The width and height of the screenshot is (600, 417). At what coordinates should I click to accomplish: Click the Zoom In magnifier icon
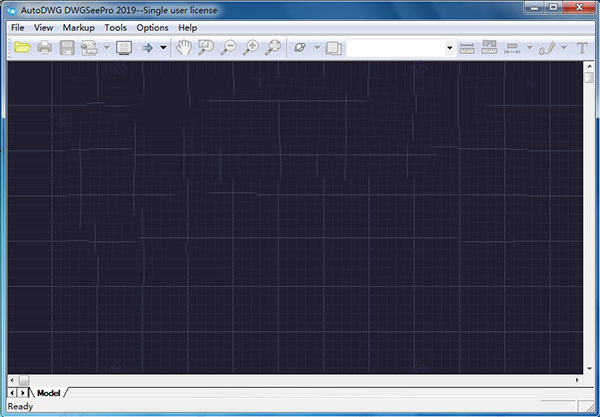click(x=251, y=48)
